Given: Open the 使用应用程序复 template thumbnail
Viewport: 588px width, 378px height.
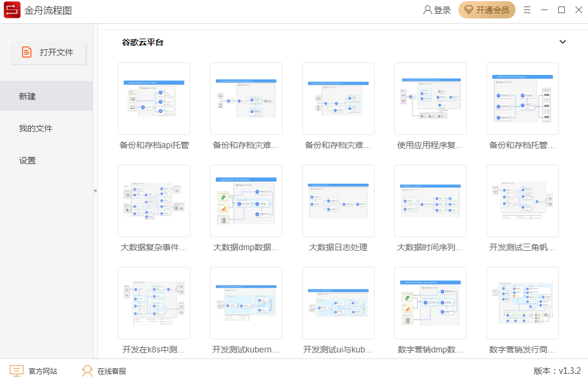Looking at the screenshot, I should (x=430, y=99).
